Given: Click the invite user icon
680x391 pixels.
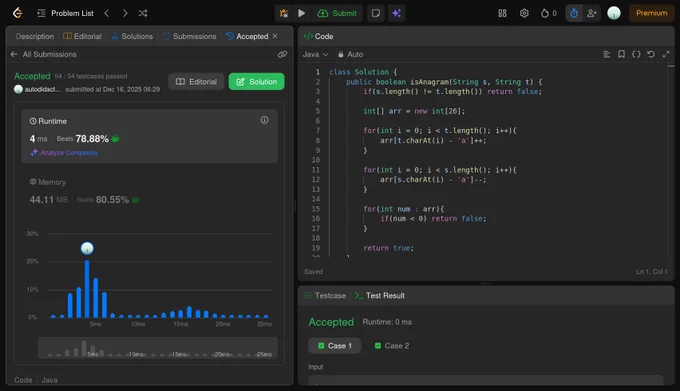Looking at the screenshot, I should pyautogui.click(x=592, y=13).
